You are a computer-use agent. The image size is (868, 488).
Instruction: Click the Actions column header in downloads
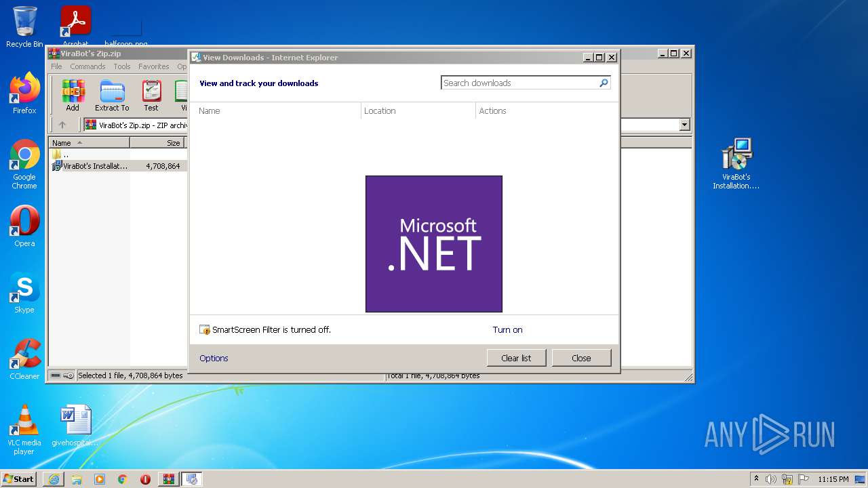[x=493, y=110]
